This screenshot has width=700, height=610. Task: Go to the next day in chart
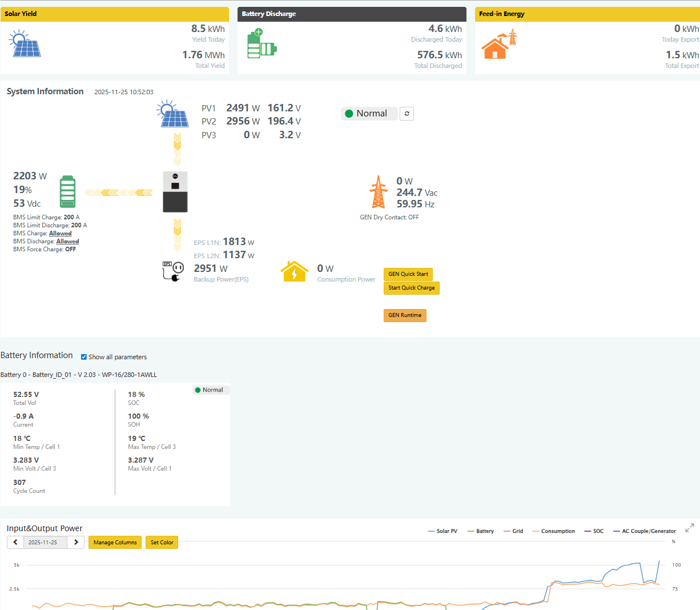[x=76, y=542]
